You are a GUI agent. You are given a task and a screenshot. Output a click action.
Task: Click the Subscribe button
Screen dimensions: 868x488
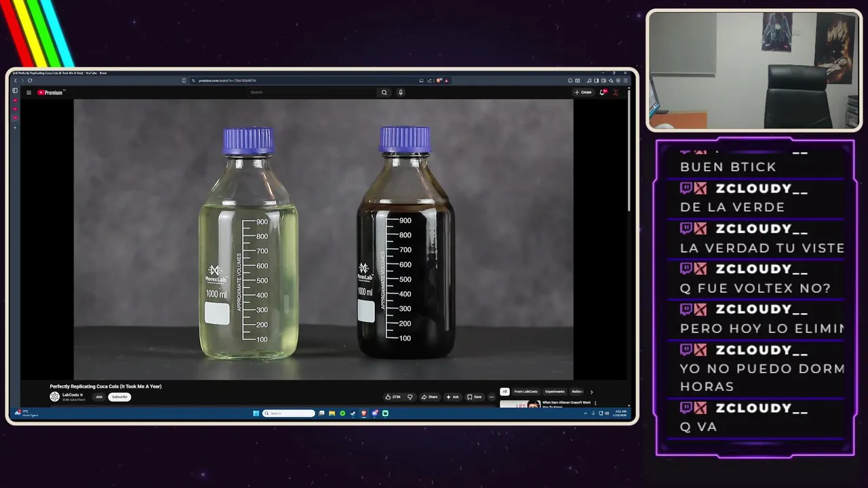tap(119, 396)
